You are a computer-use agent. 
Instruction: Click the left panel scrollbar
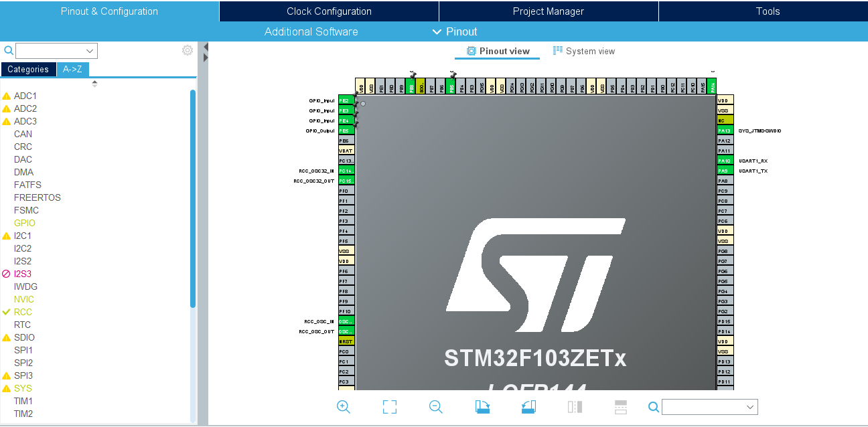pyautogui.click(x=194, y=201)
